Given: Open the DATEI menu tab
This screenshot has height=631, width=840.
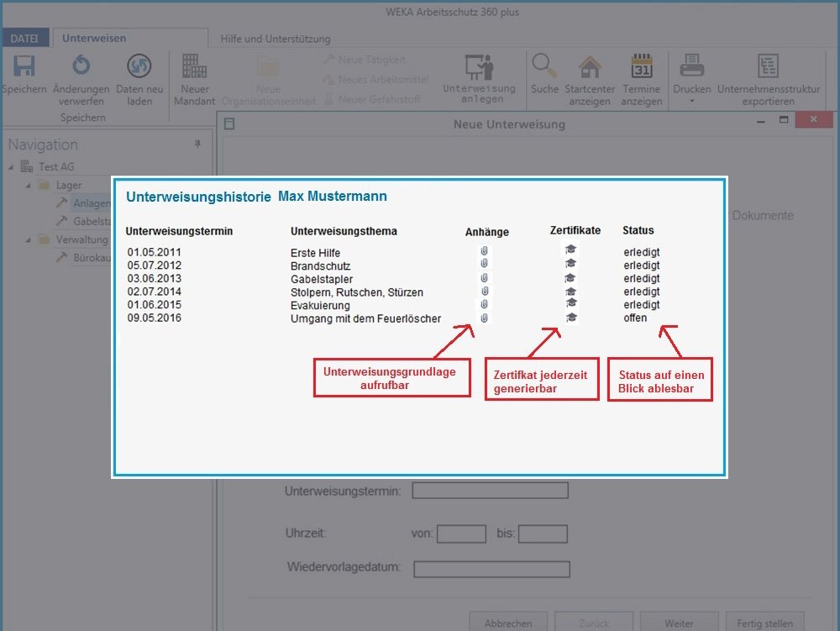Looking at the screenshot, I should coord(24,39).
